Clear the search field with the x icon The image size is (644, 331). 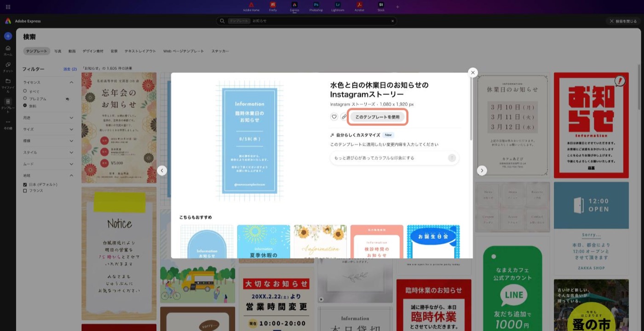click(392, 21)
